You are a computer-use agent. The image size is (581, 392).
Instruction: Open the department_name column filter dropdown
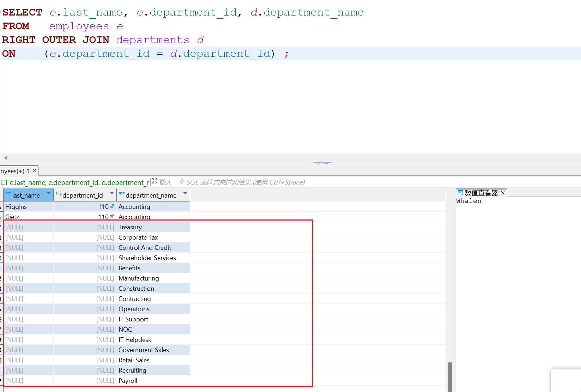pos(185,193)
